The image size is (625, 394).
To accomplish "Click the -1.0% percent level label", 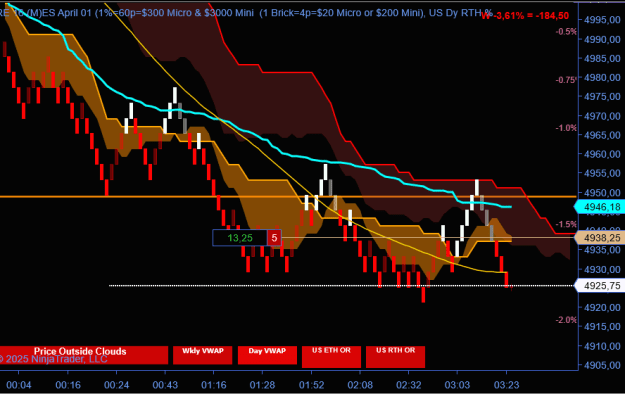I will [x=566, y=128].
